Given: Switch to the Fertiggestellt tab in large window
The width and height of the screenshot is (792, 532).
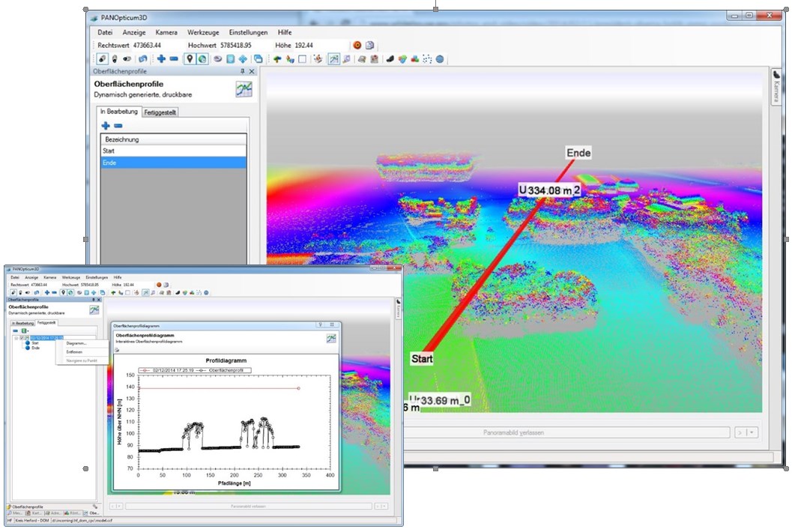Looking at the screenshot, I should coord(160,112).
